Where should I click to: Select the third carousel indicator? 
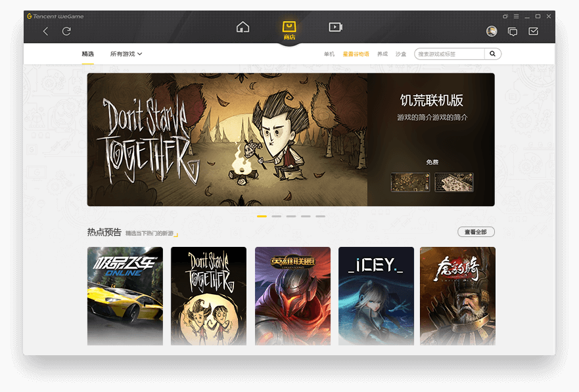(x=291, y=217)
